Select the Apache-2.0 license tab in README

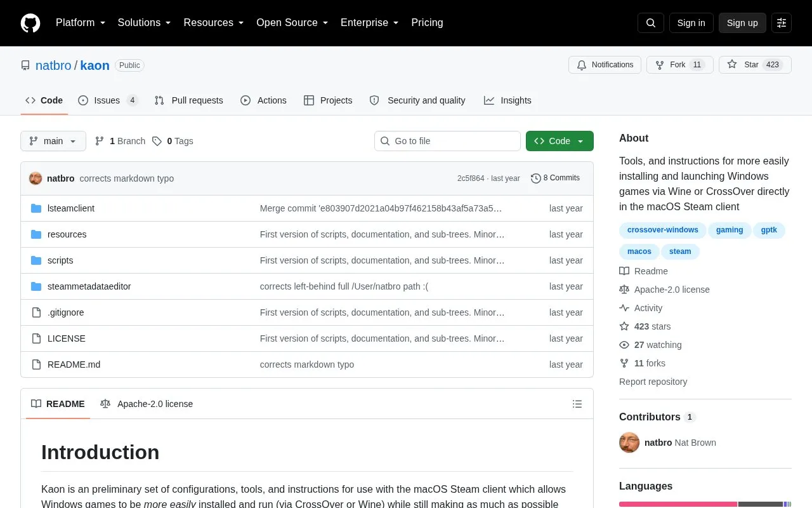147,404
